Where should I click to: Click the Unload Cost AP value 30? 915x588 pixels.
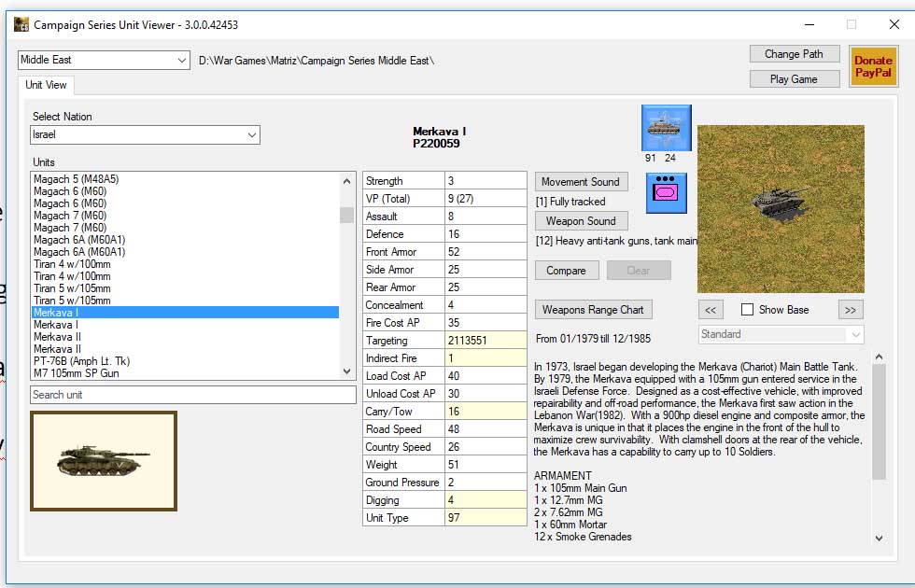click(x=486, y=394)
